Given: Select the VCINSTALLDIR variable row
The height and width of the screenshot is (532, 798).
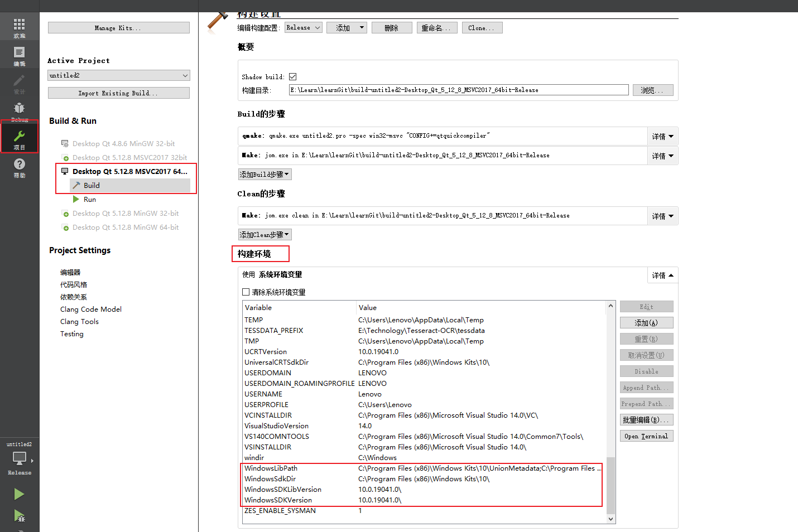Looking at the screenshot, I should 424,415.
